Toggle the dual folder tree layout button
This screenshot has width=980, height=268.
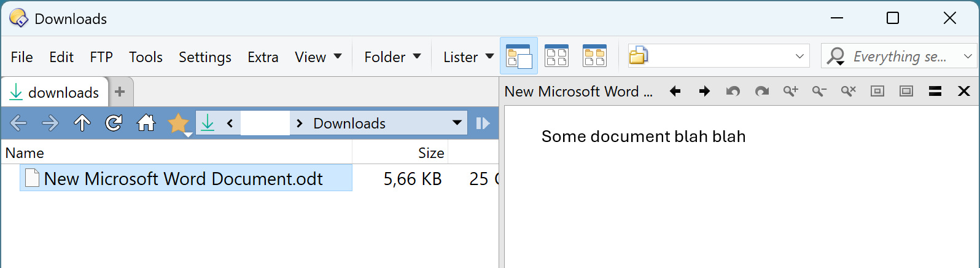[594, 57]
